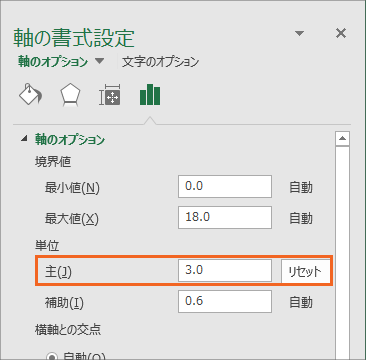The image size is (366, 360).
Task: Open the Axis Options bar chart tab
Action: pos(150,95)
